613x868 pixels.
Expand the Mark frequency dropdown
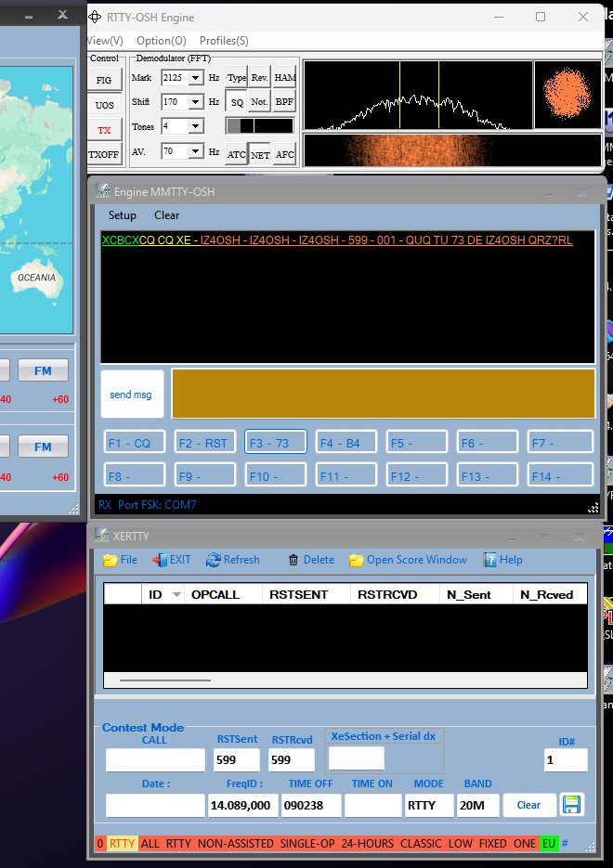click(196, 78)
